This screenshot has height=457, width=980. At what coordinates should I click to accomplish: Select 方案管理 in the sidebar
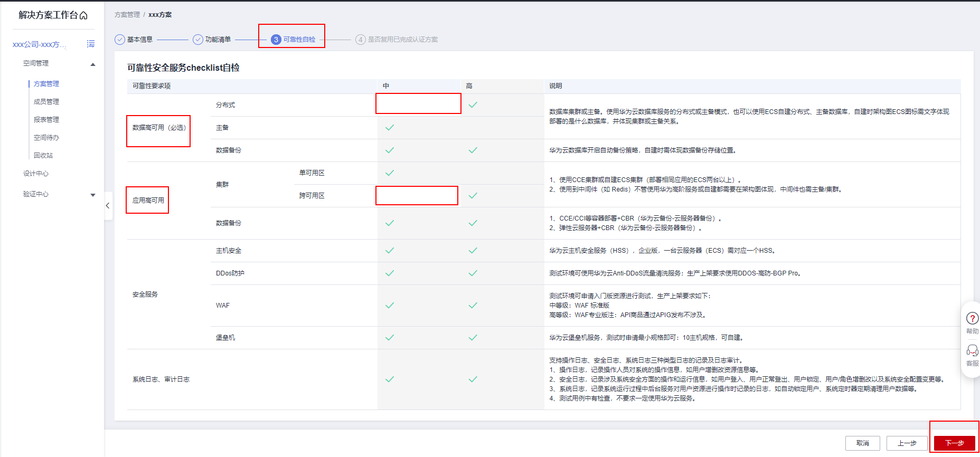coord(46,84)
